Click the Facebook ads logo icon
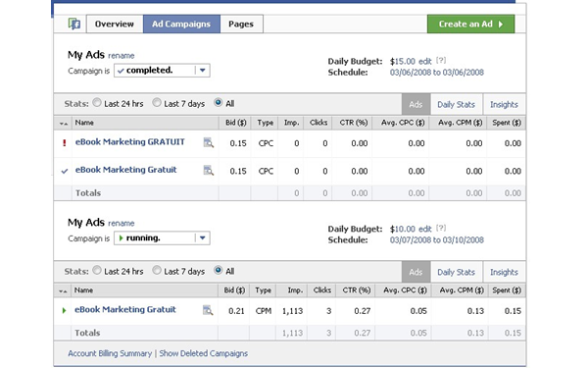 [74, 24]
